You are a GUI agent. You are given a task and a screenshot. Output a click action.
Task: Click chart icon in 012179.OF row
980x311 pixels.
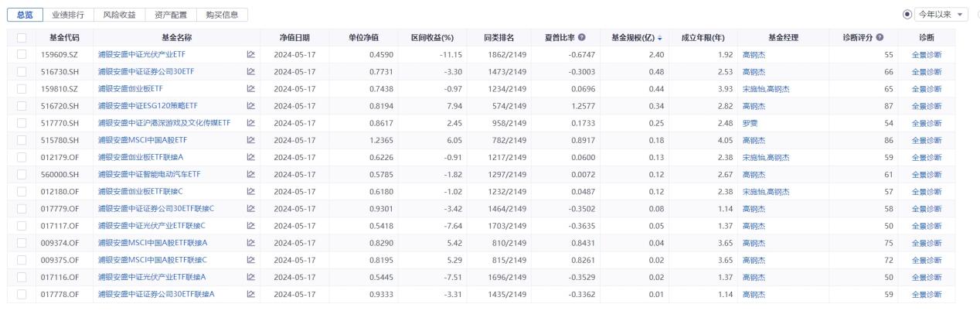250,157
